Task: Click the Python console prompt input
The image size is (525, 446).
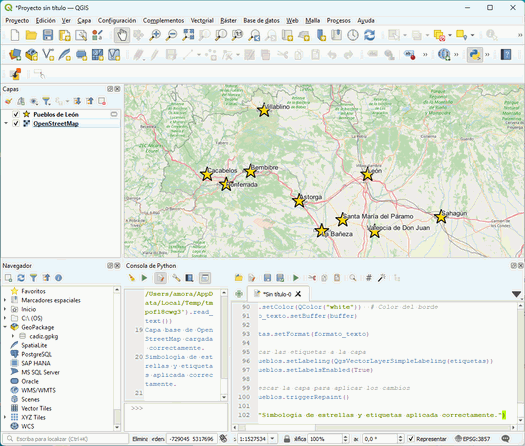Action: [176, 417]
